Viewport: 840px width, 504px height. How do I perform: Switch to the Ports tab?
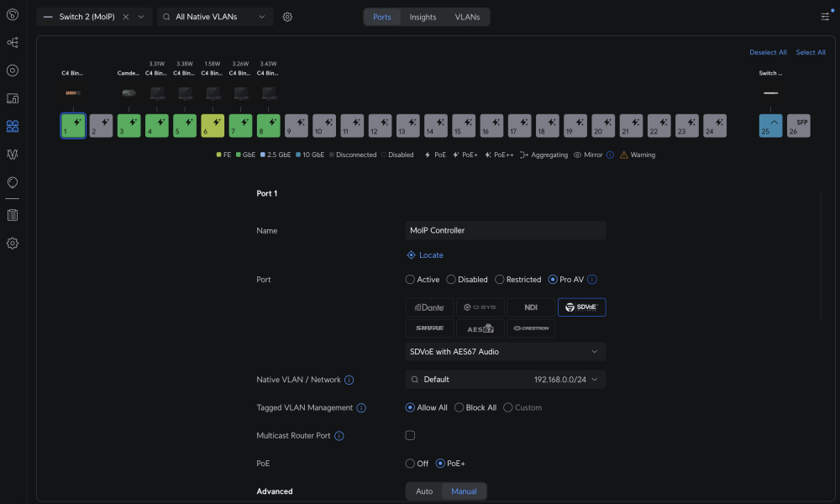(x=382, y=17)
